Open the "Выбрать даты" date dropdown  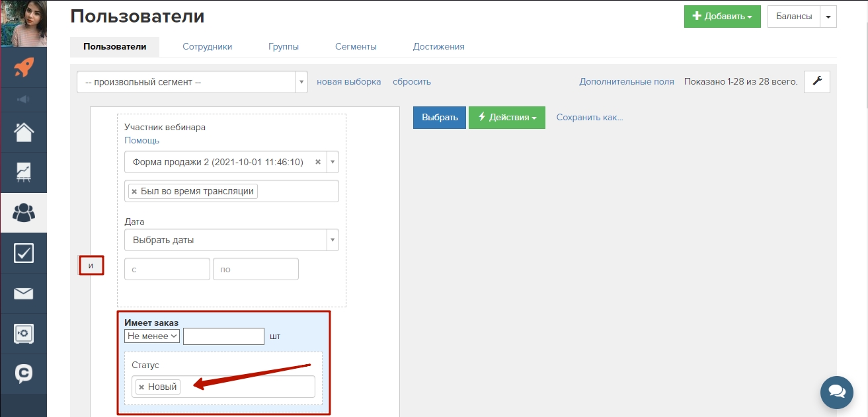click(x=231, y=240)
